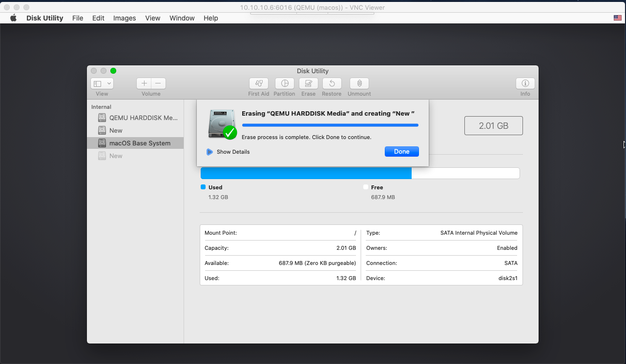Open the Window menu
626x364 pixels.
pyautogui.click(x=182, y=18)
